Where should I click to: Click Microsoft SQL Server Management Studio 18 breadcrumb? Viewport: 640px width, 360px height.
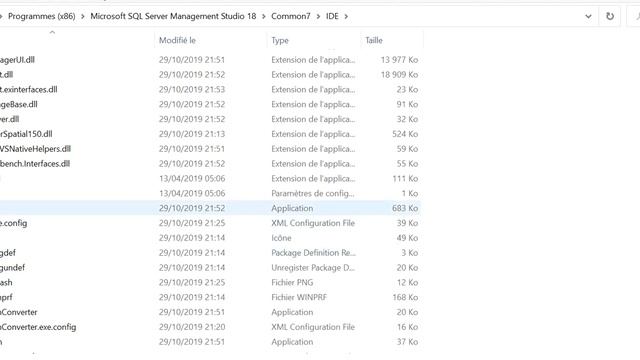click(173, 16)
